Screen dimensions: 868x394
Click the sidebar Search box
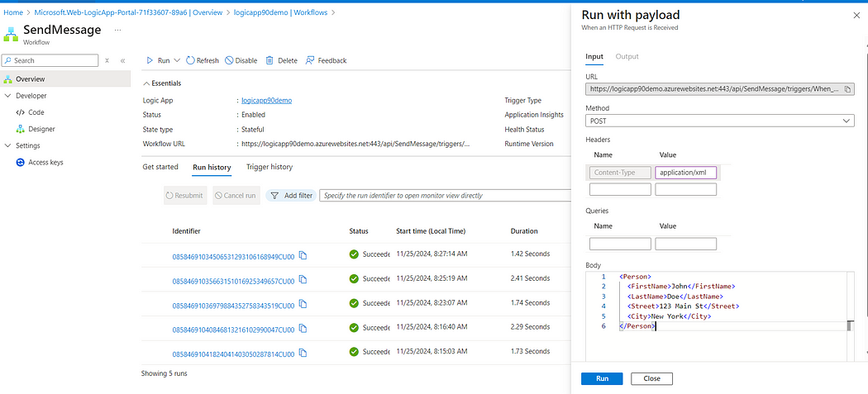pyautogui.click(x=50, y=60)
